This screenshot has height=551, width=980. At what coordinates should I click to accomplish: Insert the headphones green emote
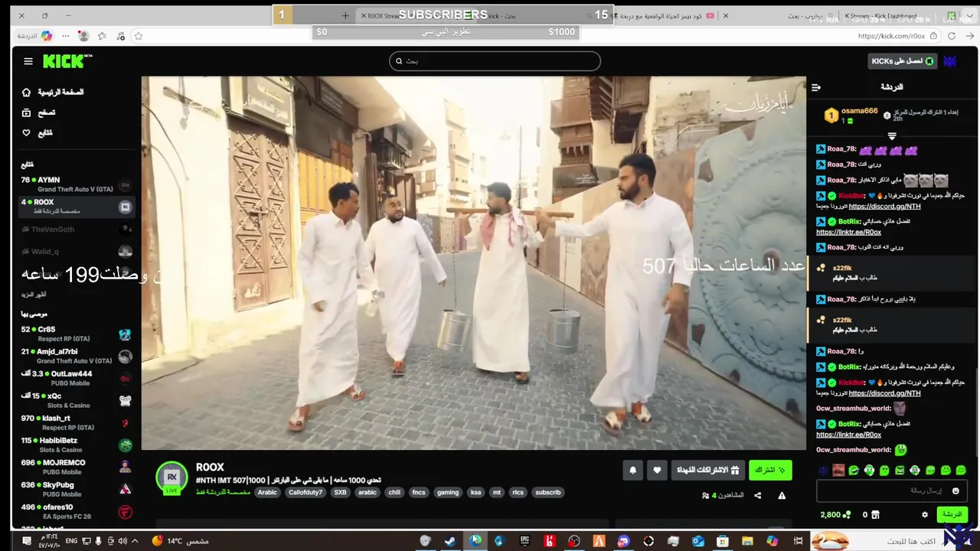point(869,470)
